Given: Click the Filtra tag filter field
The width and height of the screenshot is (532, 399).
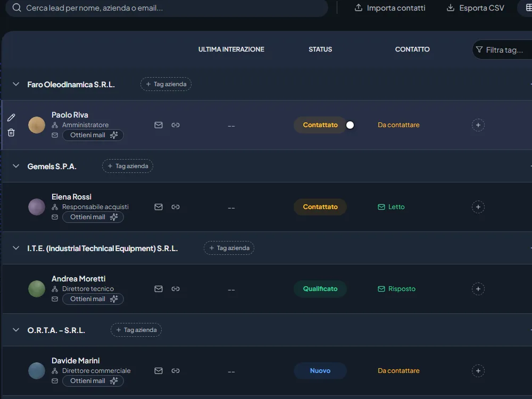Looking at the screenshot, I should tap(503, 50).
